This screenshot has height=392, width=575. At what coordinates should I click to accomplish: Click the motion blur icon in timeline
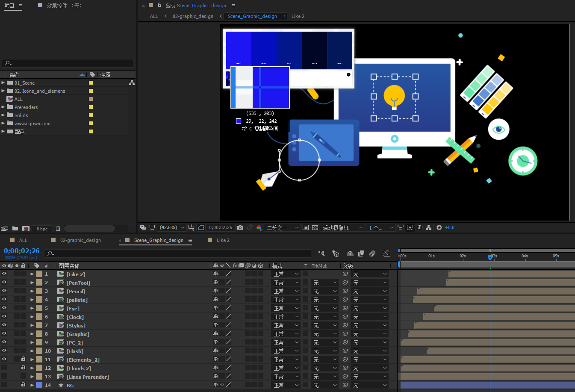[x=372, y=253]
